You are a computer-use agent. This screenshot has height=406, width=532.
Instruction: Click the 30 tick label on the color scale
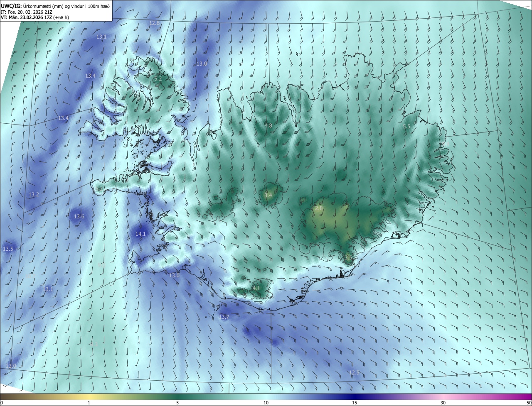click(x=443, y=403)
